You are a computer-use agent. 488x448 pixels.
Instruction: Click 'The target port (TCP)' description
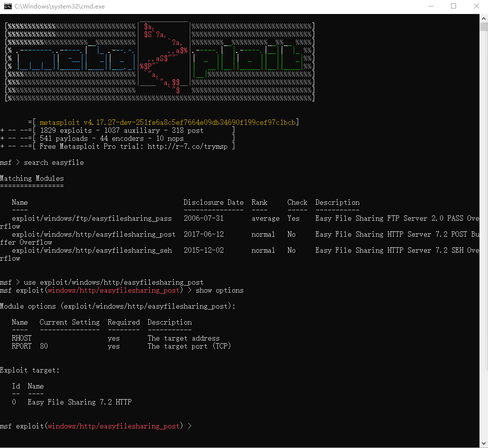coord(189,346)
